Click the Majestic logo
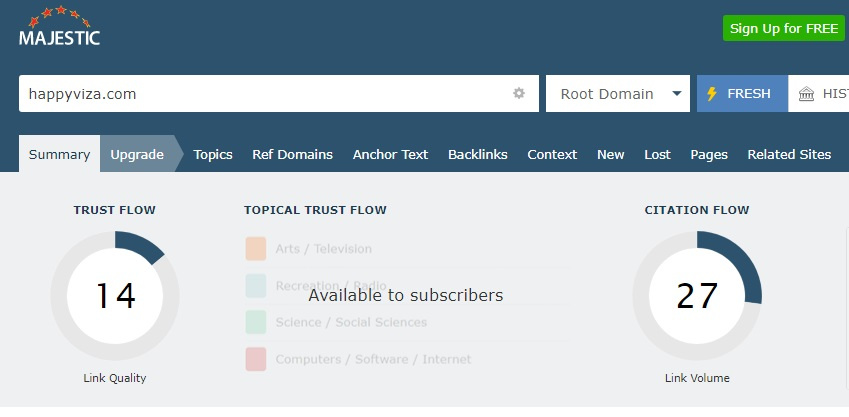The width and height of the screenshot is (849, 417). coord(60,25)
